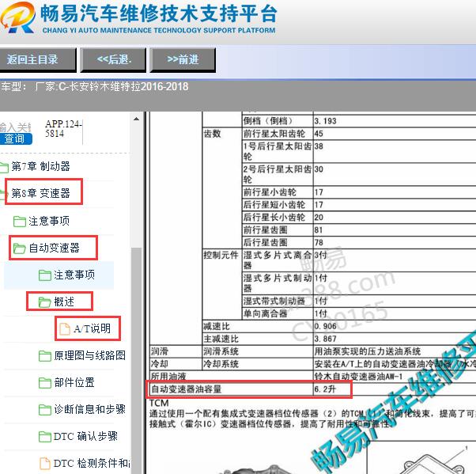Screen dimensions: 476x474
Task: Collapse the 自动变速器 open folder icon
Action: click(20, 248)
